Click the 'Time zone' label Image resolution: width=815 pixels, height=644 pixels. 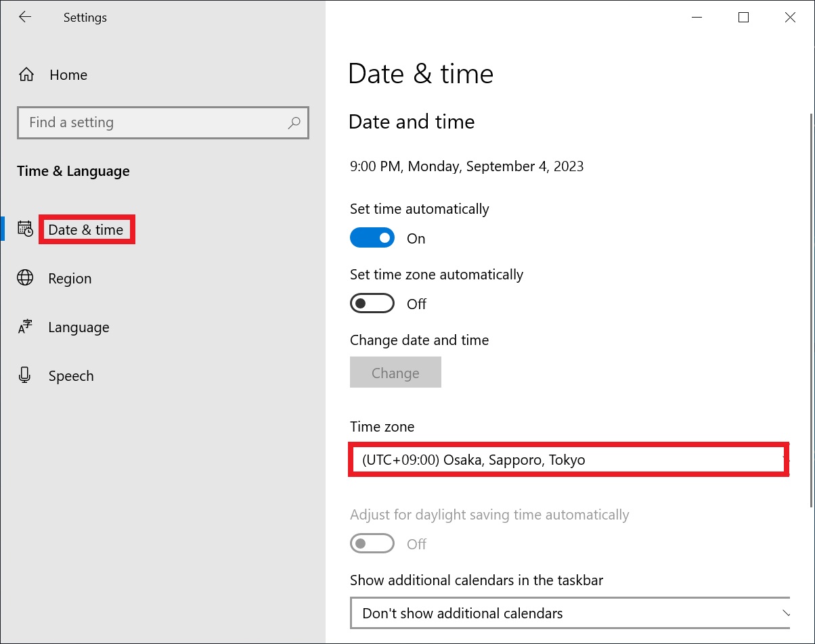(382, 427)
